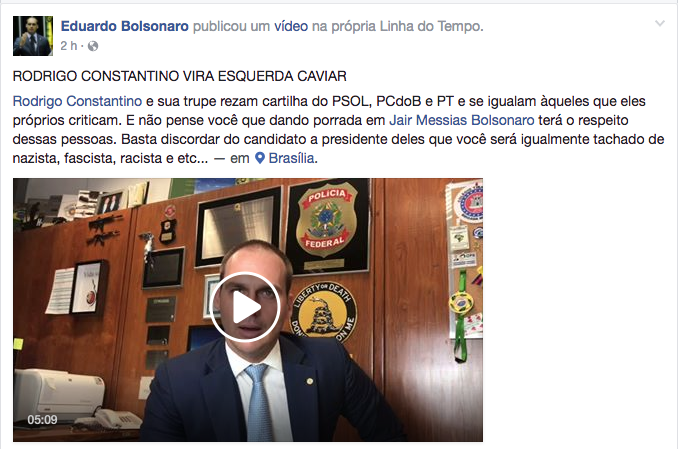Play the video with the center play button
Image resolution: width=678 pixels, height=449 pixels.
(x=245, y=307)
